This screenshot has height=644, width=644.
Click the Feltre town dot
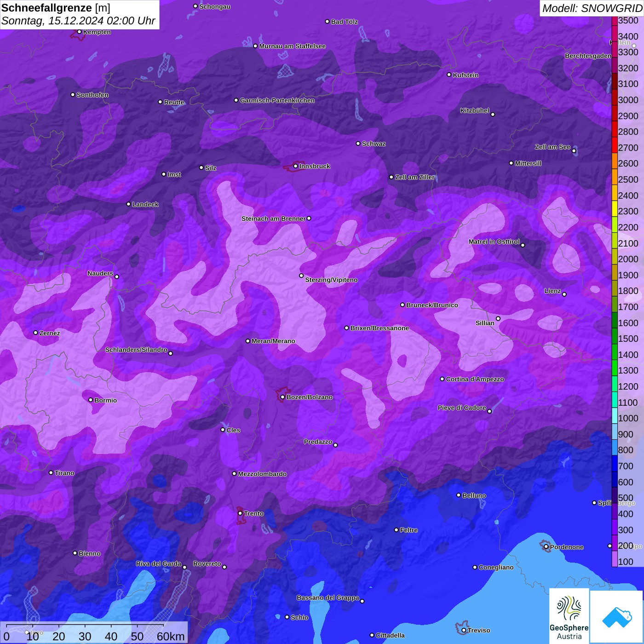(x=396, y=530)
